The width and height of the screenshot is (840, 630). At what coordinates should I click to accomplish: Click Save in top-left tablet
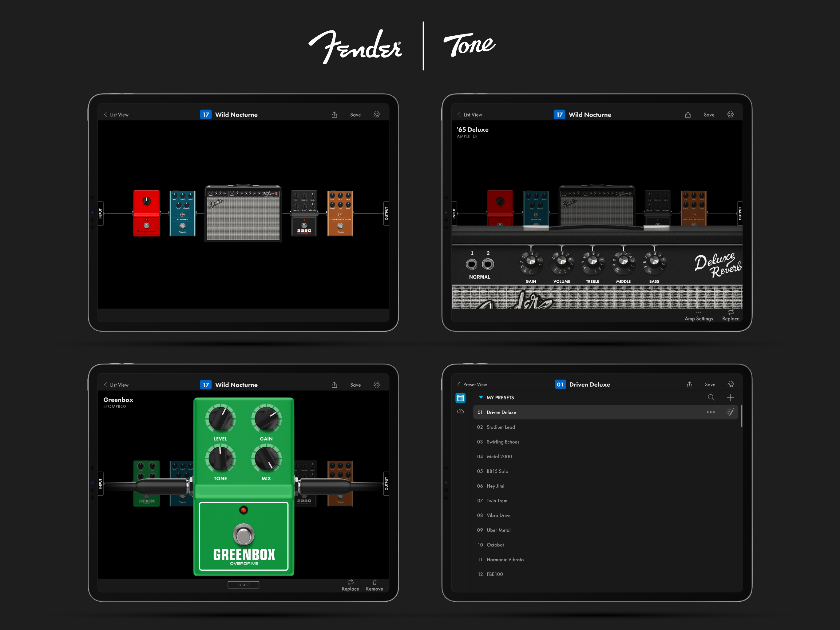(x=355, y=114)
